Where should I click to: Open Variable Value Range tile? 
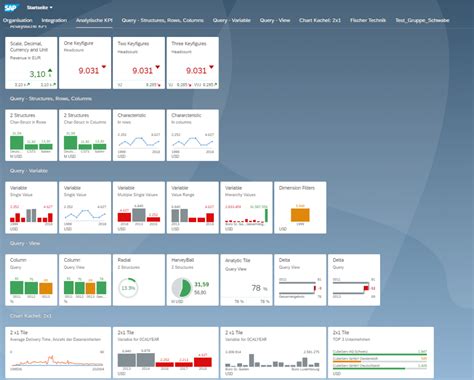(x=193, y=208)
